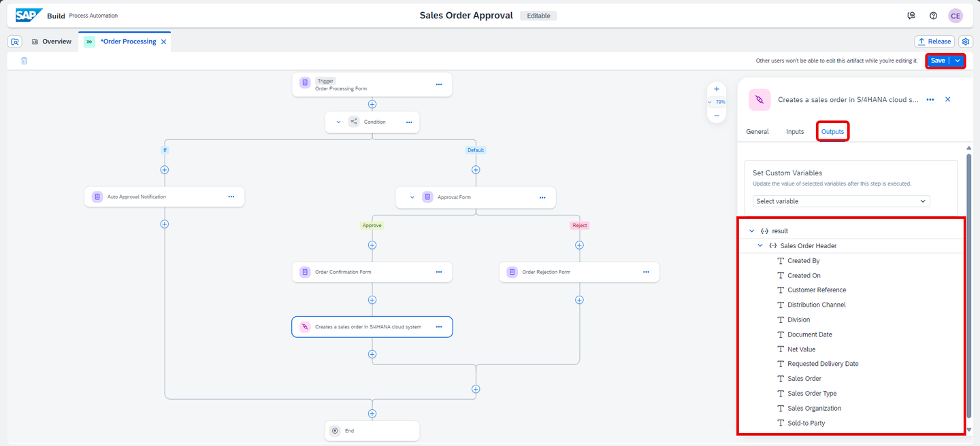Switch to the General tab
Viewport: 980px width, 446px height.
tap(757, 132)
